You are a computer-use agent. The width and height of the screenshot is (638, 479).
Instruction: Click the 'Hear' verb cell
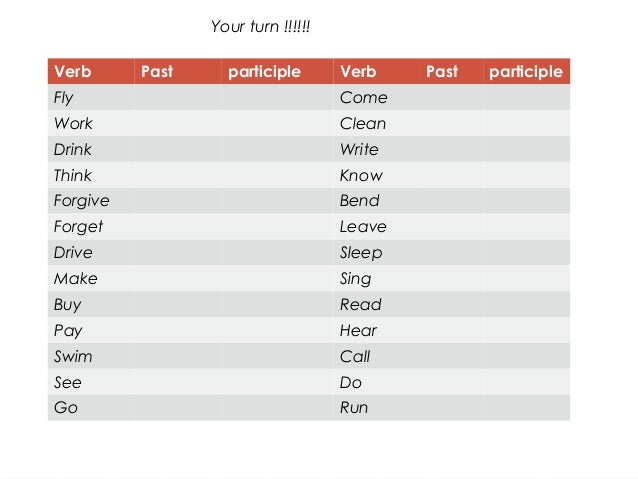(376, 330)
